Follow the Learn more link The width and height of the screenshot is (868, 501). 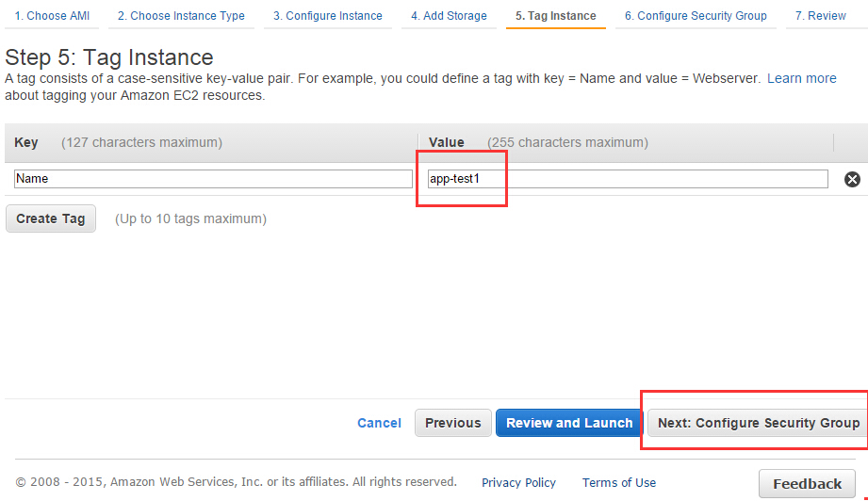(x=802, y=78)
